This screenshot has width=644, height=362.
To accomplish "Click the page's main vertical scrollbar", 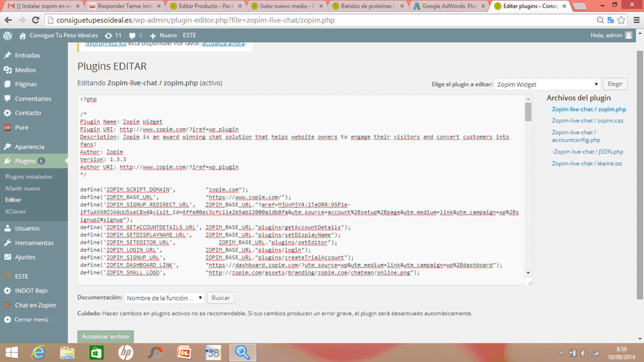I will (x=640, y=175).
